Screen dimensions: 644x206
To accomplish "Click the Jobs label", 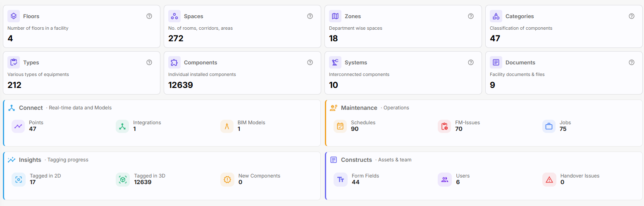I will [565, 123].
